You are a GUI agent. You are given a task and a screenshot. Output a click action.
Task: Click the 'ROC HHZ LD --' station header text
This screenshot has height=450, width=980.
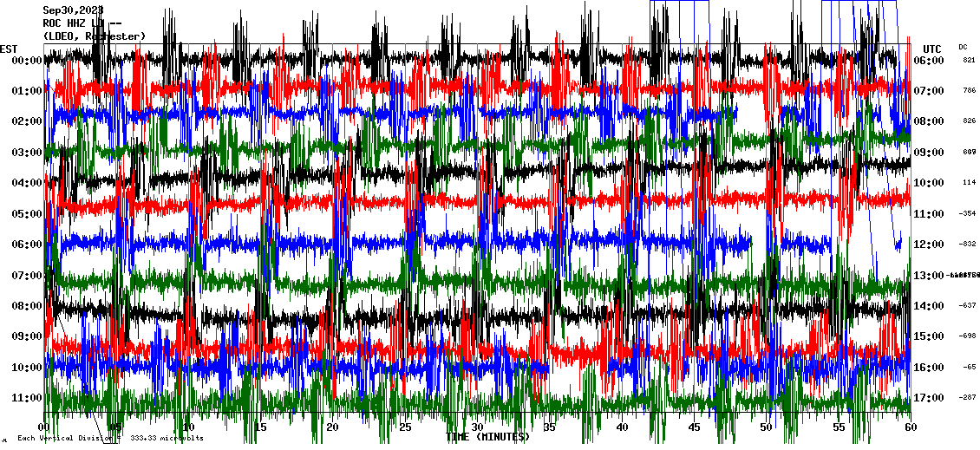(82, 23)
